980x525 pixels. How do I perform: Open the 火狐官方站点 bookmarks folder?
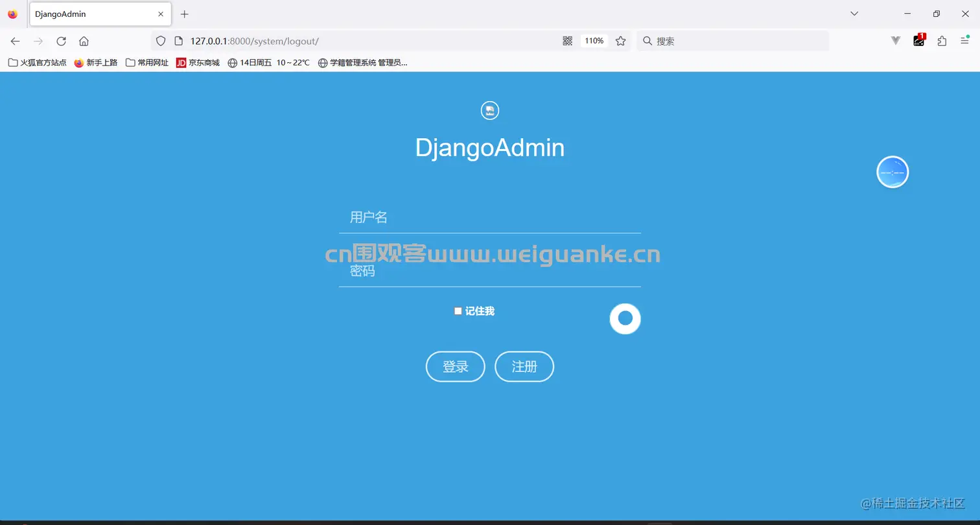pos(37,63)
